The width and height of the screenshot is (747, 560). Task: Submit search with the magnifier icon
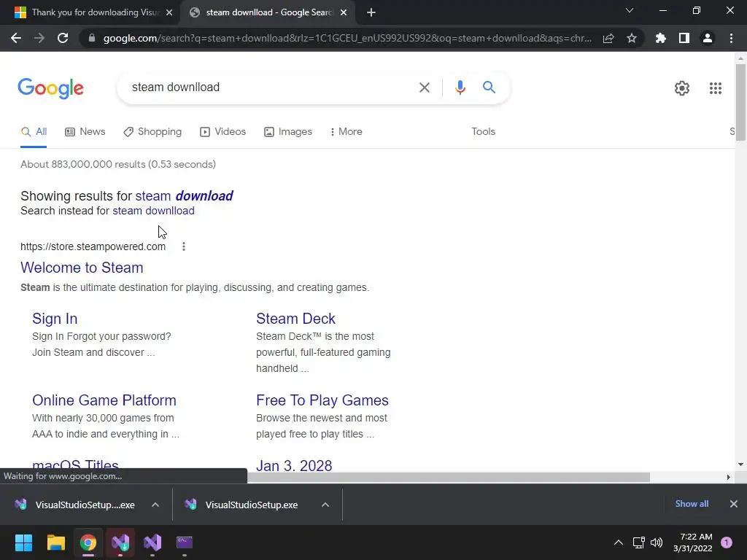[x=489, y=87]
